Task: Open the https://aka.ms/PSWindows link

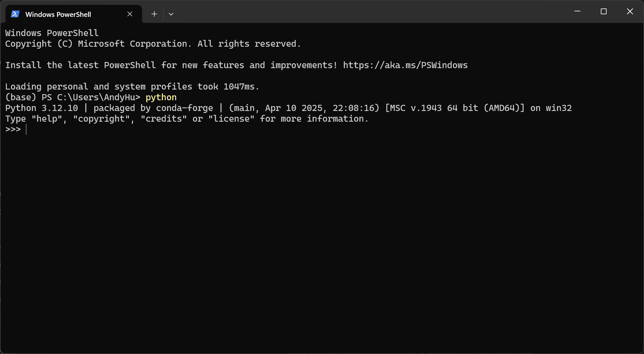Action: pyautogui.click(x=405, y=65)
